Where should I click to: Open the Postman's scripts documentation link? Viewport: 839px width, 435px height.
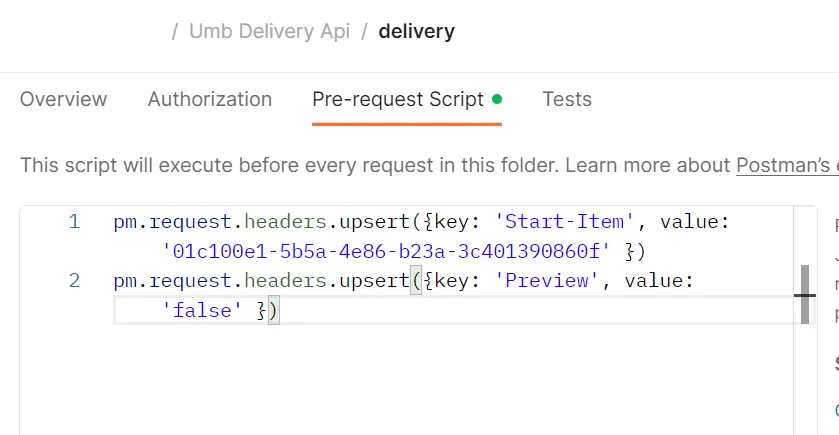787,165
